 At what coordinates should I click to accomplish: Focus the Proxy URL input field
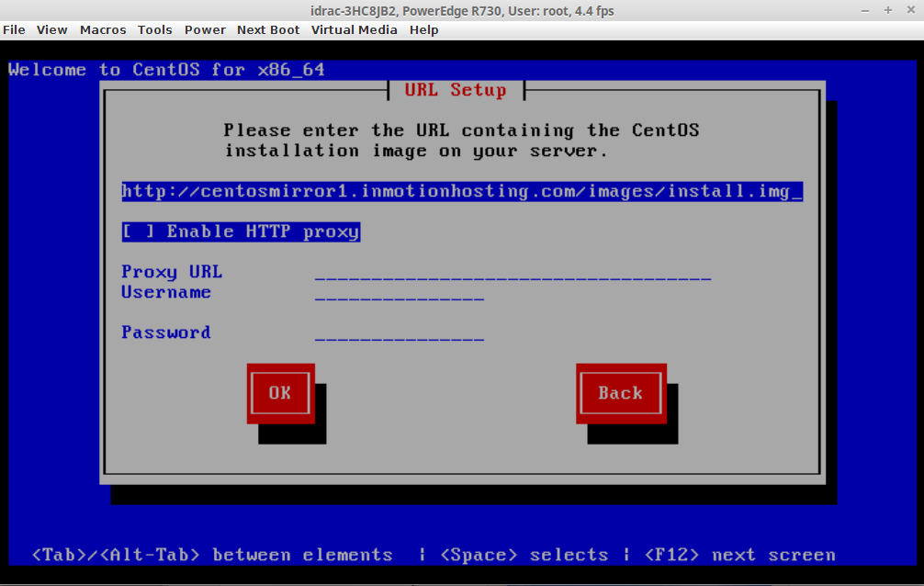[513, 273]
